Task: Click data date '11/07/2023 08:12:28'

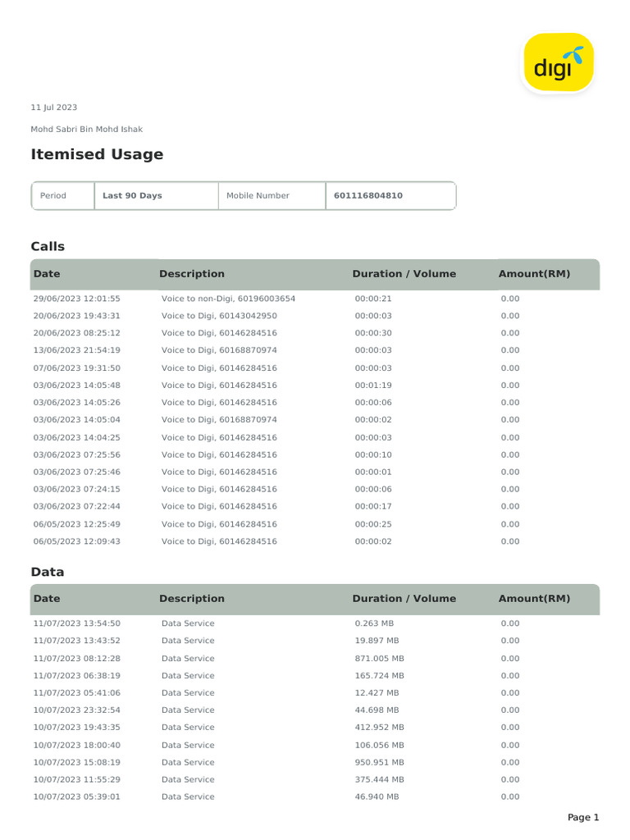Action: (76, 659)
